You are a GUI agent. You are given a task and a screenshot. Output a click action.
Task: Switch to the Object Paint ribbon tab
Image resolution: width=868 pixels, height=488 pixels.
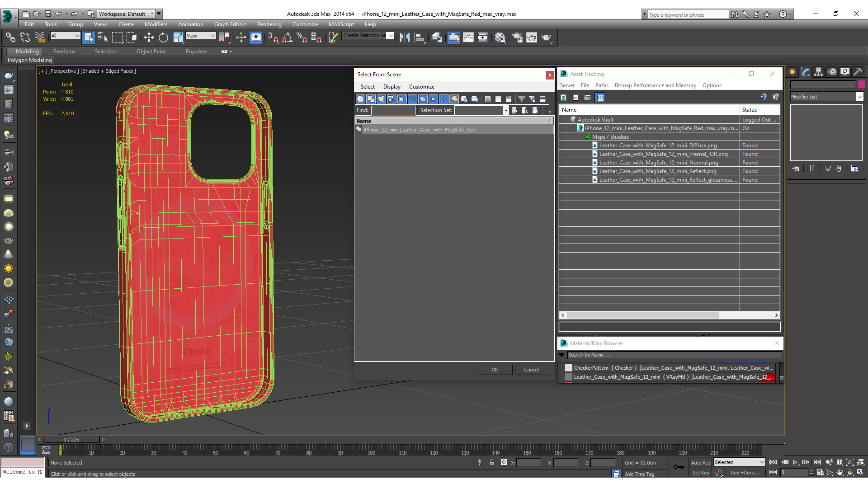[151, 52]
